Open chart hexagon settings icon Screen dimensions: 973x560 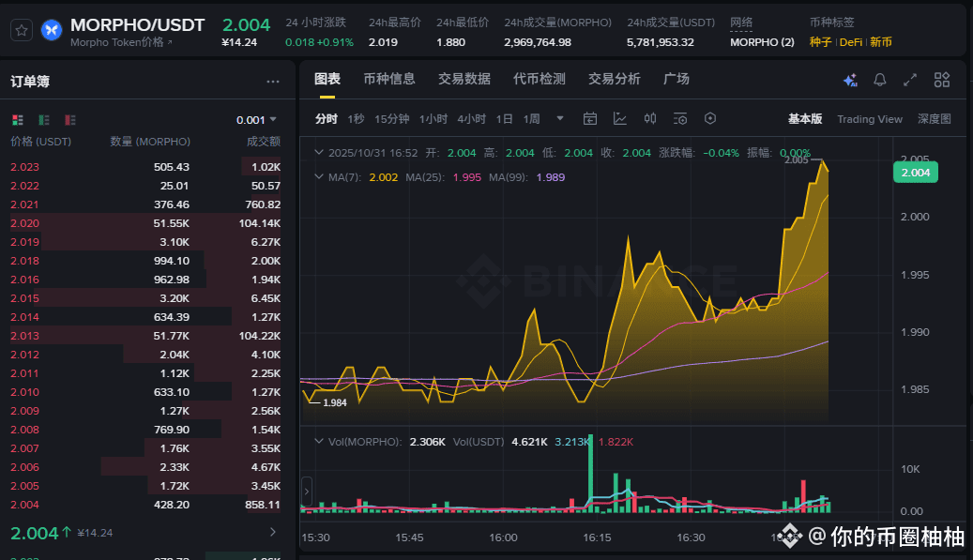[710, 118]
